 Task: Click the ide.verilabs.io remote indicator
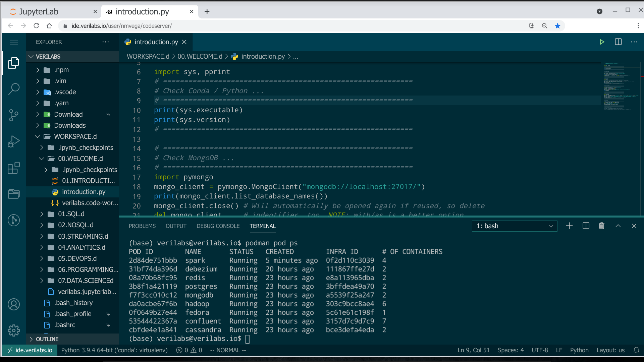pos(30,350)
